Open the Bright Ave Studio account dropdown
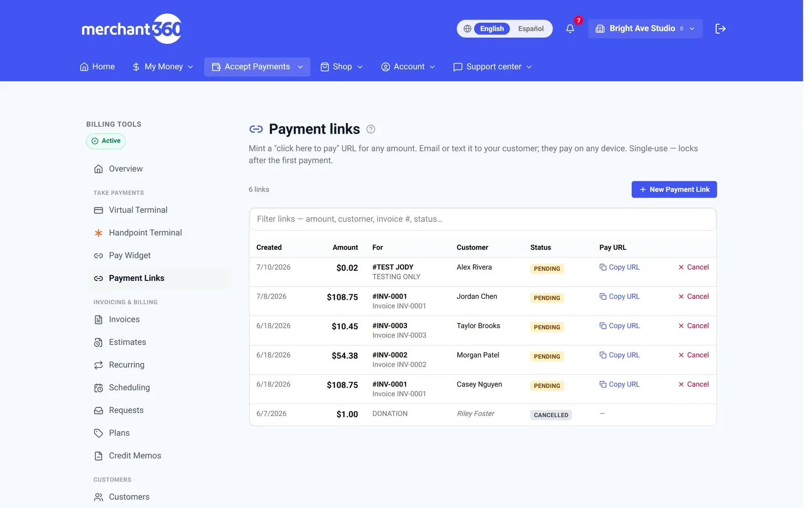The image size is (812, 508). 645,28
